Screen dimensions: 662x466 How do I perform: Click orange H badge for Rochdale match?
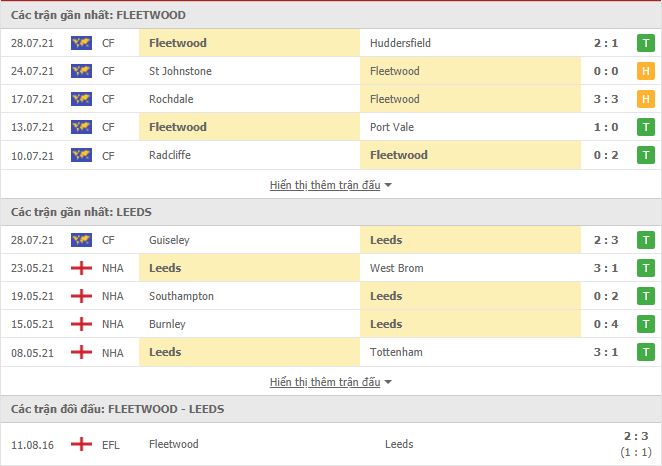point(646,99)
